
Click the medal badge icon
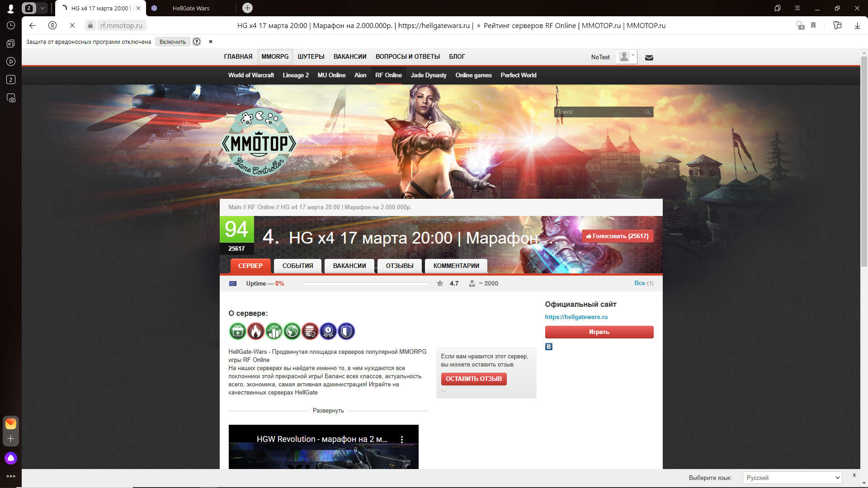pos(328,331)
